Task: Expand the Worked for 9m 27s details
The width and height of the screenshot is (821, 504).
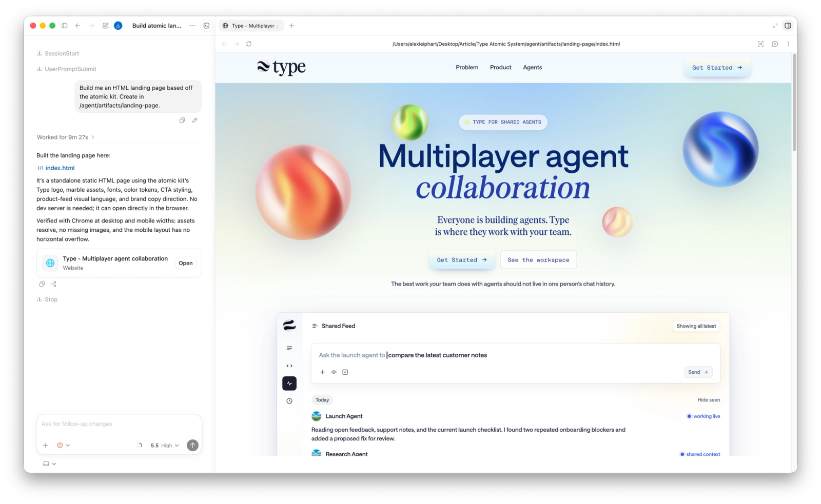Action: pos(65,137)
